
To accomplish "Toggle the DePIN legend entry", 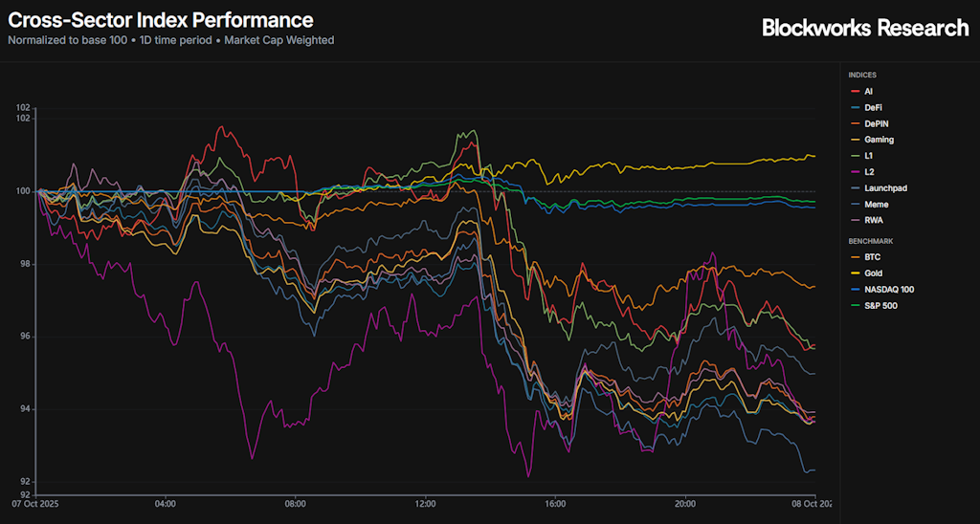I will click(x=875, y=123).
